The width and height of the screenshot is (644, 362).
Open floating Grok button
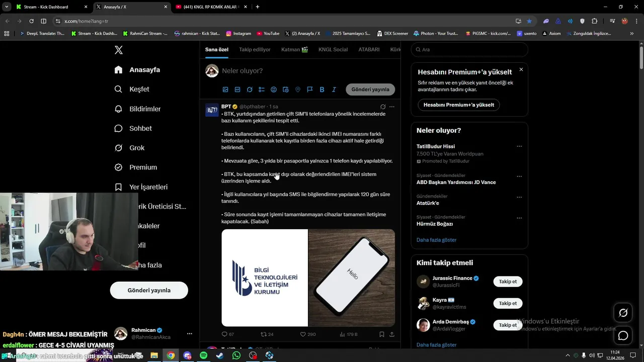(x=623, y=313)
